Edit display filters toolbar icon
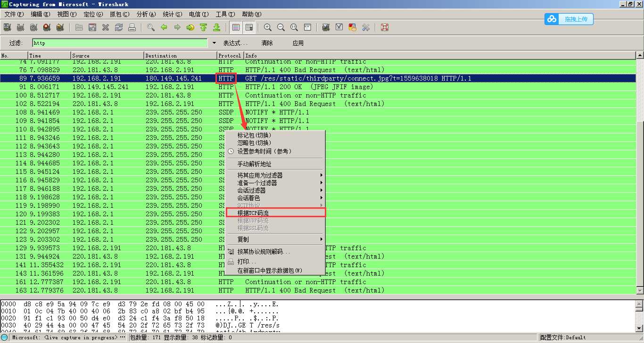 tap(339, 27)
